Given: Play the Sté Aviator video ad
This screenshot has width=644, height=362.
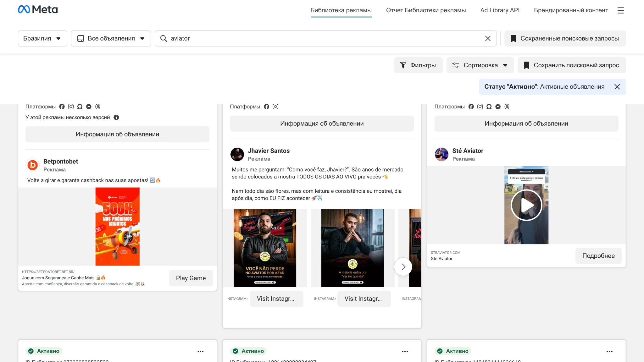Looking at the screenshot, I should [526, 205].
